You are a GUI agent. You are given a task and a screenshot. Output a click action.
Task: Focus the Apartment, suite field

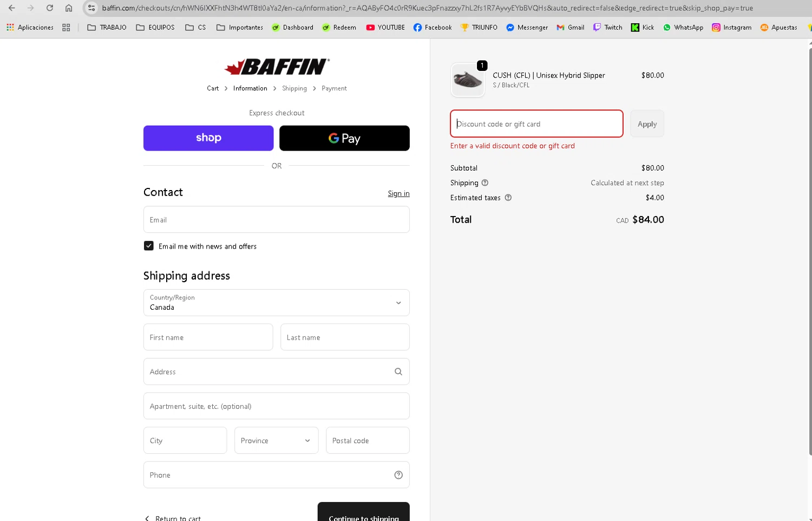click(x=277, y=406)
